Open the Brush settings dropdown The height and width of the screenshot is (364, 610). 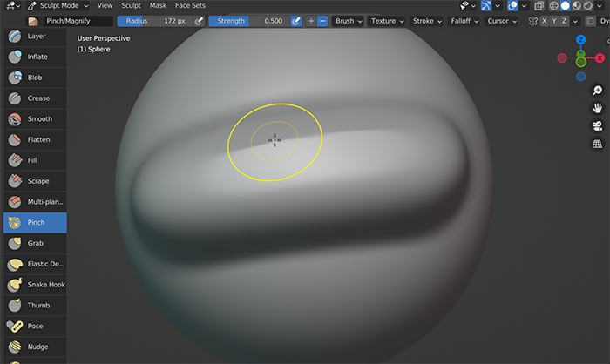pos(349,21)
